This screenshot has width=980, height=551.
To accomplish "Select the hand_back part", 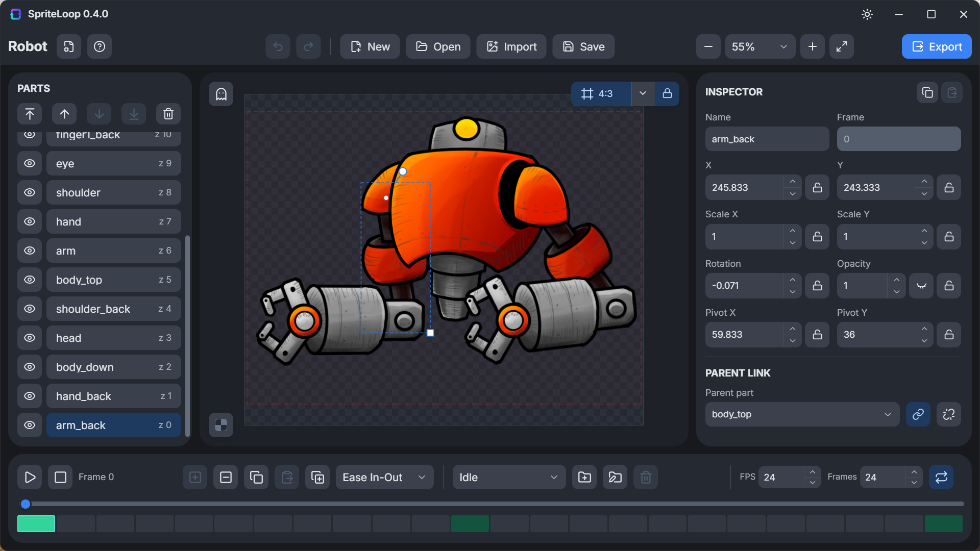I will (114, 396).
